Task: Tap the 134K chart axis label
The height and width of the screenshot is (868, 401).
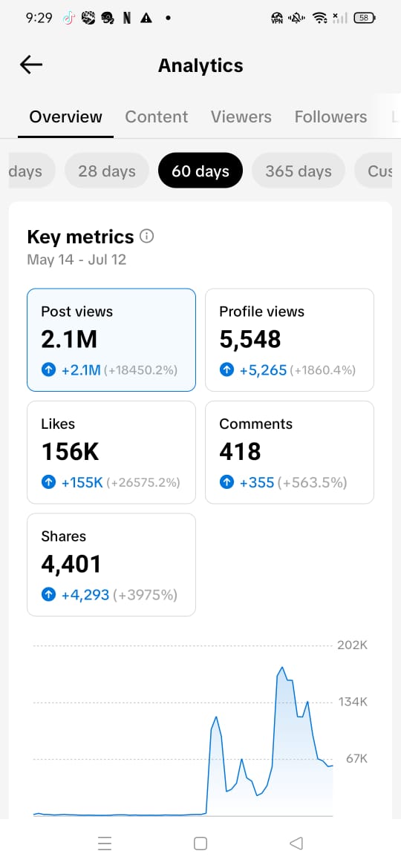Action: (353, 702)
